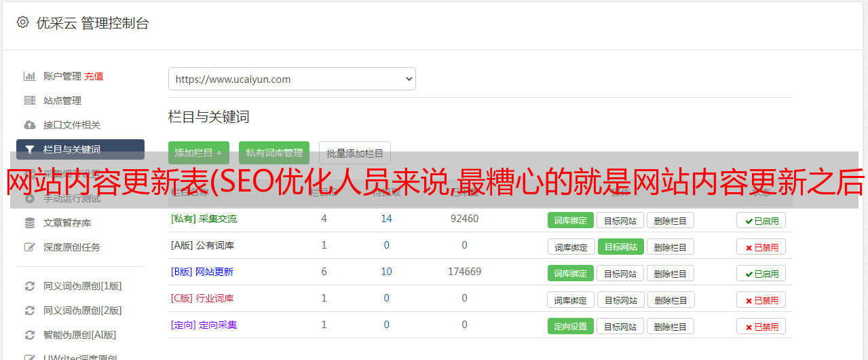Go to 站点管理 menu item
Image resolution: width=868 pixels, height=360 pixels.
click(62, 101)
